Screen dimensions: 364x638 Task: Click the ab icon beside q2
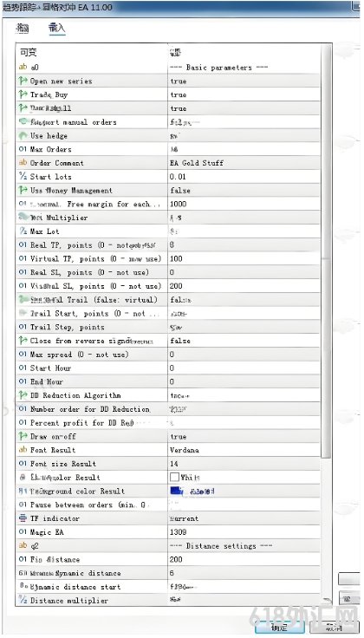pos(23,545)
